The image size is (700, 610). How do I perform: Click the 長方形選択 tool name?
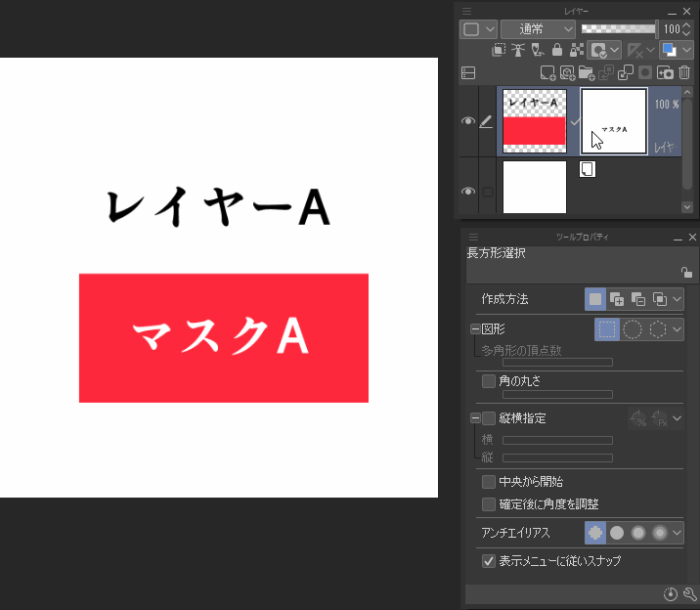[496, 253]
